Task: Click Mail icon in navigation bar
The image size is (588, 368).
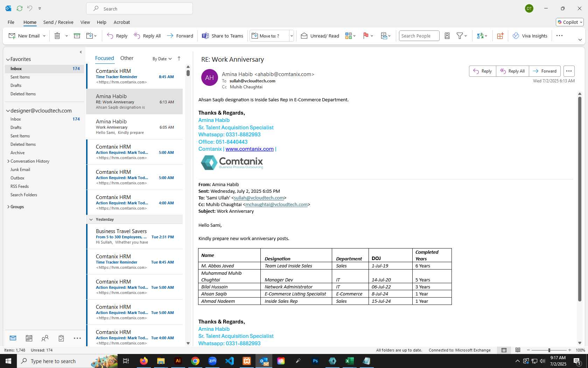Action: coord(13,338)
